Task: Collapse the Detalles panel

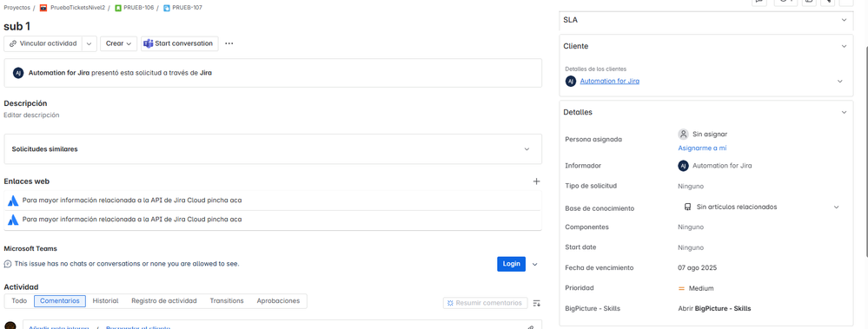Action: pyautogui.click(x=844, y=112)
